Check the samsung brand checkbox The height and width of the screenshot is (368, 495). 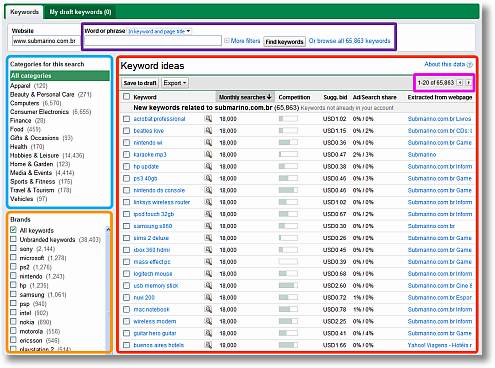pyautogui.click(x=13, y=294)
